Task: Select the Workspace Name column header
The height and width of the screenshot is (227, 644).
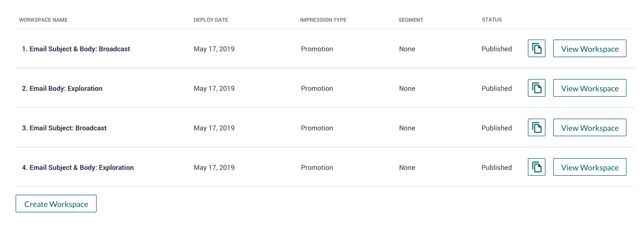Action: [43, 20]
